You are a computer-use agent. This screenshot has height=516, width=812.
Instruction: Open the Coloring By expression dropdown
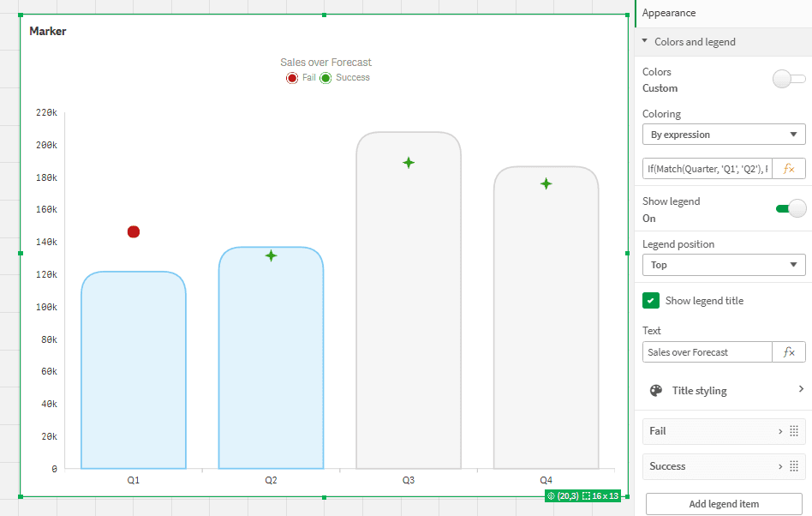724,135
